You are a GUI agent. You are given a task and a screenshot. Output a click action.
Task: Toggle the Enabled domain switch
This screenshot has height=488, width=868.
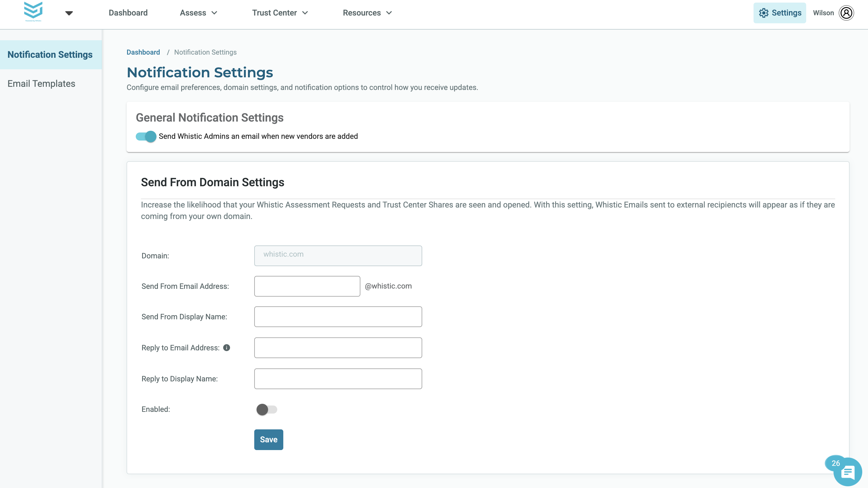click(267, 410)
